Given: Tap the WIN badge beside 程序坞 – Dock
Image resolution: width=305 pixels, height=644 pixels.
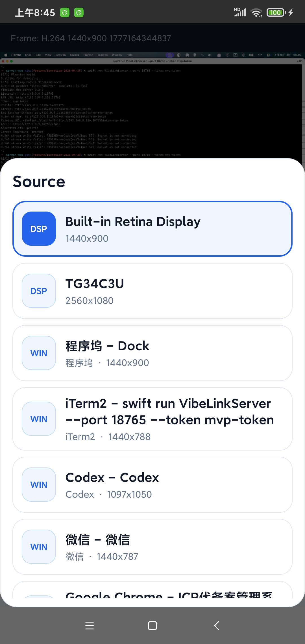Looking at the screenshot, I should click(x=39, y=353).
